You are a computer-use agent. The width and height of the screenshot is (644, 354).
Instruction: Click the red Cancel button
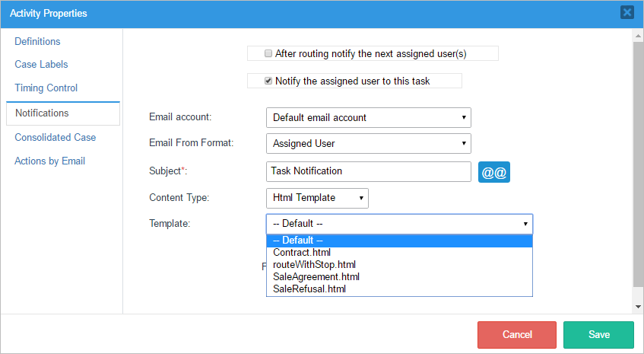click(517, 335)
